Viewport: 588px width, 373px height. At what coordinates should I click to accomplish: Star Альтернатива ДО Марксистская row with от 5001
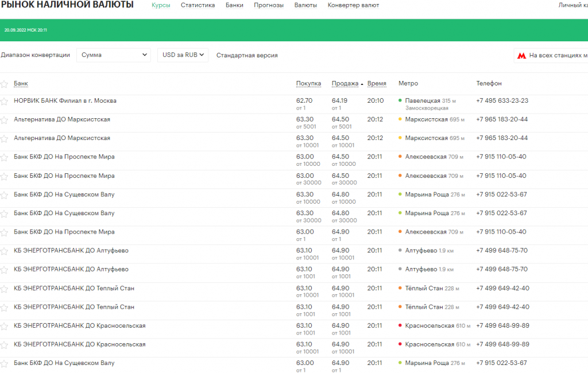pyautogui.click(x=4, y=120)
